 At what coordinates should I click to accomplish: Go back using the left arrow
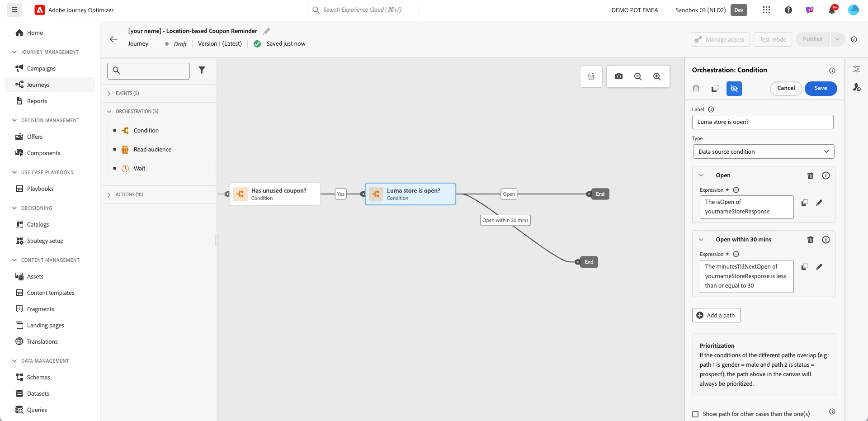point(114,39)
